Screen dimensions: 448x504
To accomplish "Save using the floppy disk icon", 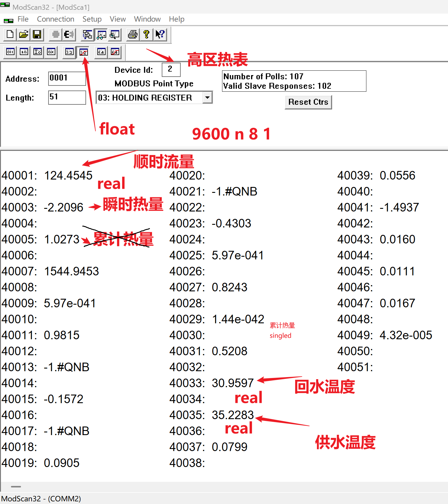I will pyautogui.click(x=37, y=35).
